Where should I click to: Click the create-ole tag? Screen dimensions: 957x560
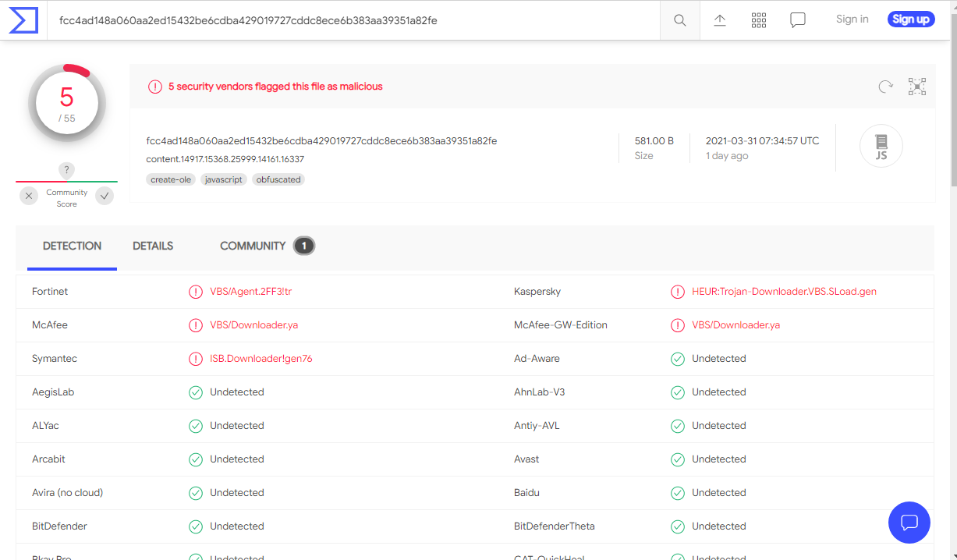[x=171, y=179]
